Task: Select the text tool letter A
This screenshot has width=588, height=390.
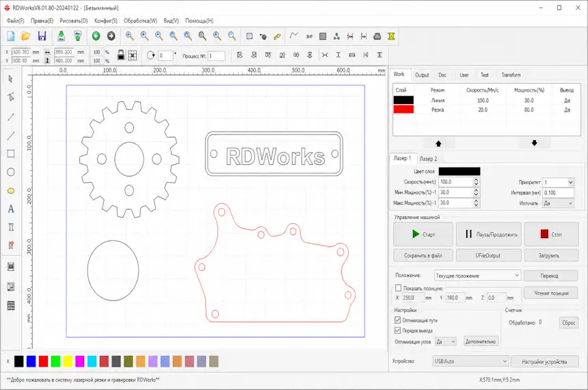Action: coord(11,209)
